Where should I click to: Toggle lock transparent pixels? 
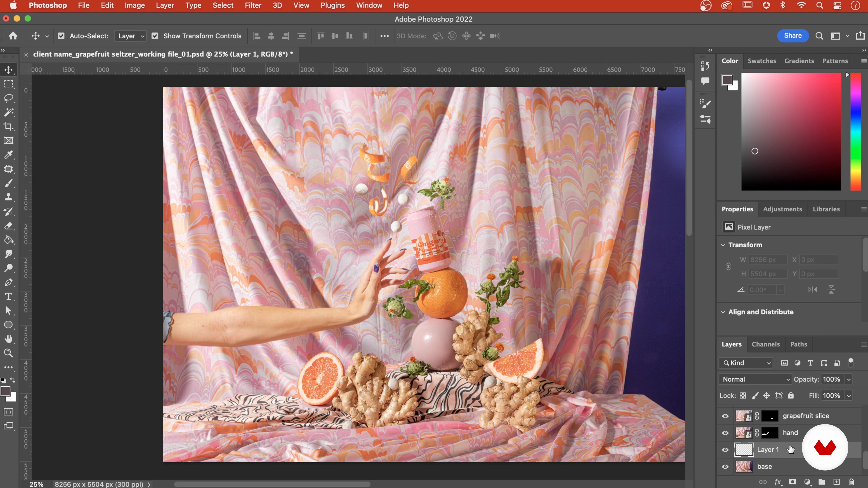pyautogui.click(x=743, y=396)
